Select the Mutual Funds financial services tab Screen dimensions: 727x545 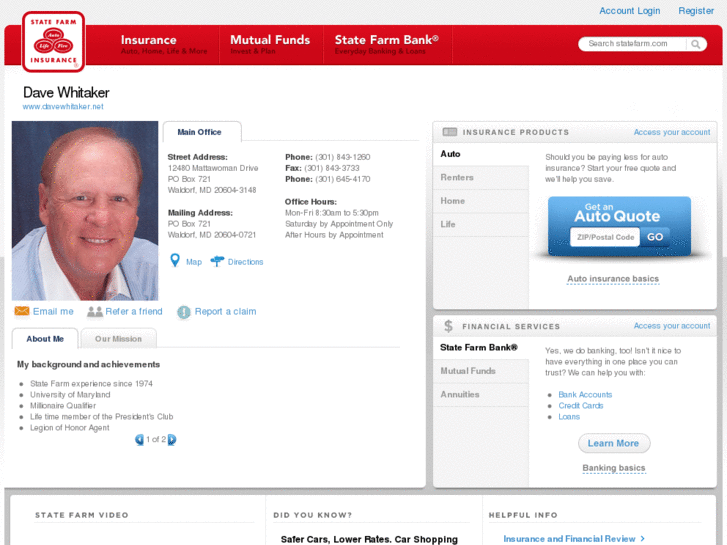tap(481, 371)
